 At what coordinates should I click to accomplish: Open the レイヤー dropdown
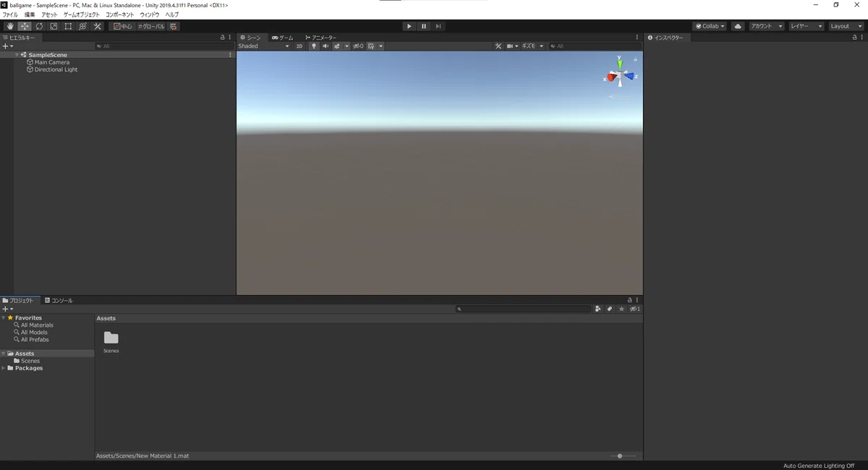[x=807, y=26]
